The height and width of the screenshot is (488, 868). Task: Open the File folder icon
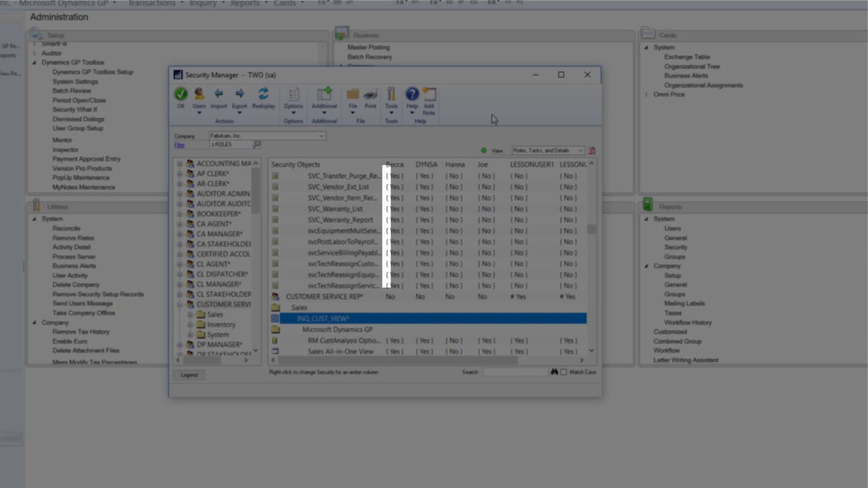pos(353,94)
